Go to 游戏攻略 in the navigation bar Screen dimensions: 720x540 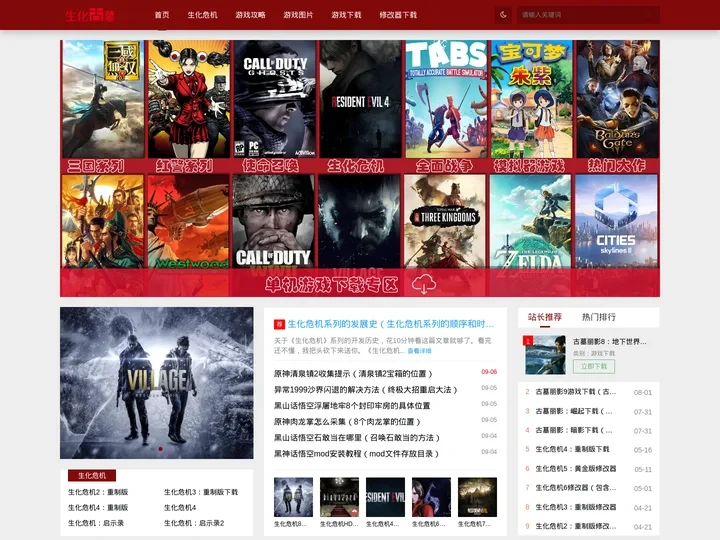click(250, 15)
